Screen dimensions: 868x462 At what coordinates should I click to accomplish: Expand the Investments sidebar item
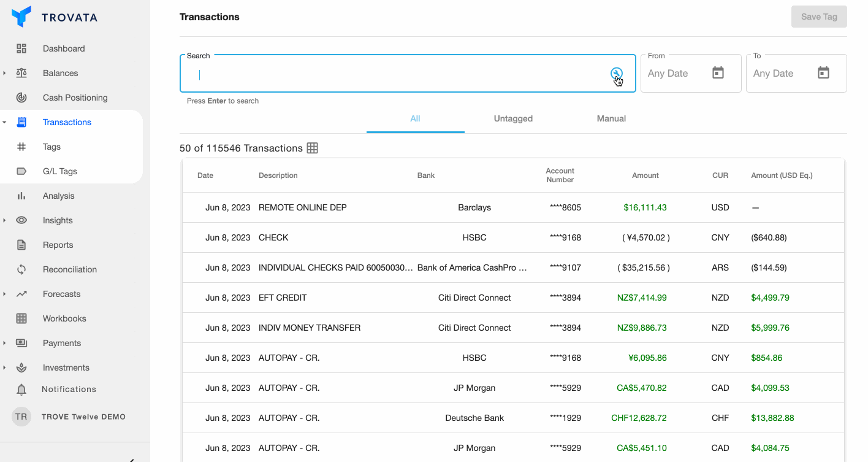pos(5,368)
